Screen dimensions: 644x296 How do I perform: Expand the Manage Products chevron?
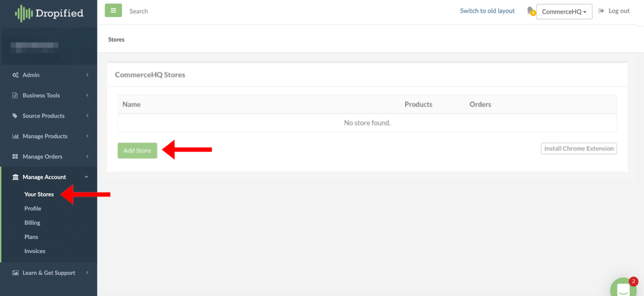coord(87,136)
